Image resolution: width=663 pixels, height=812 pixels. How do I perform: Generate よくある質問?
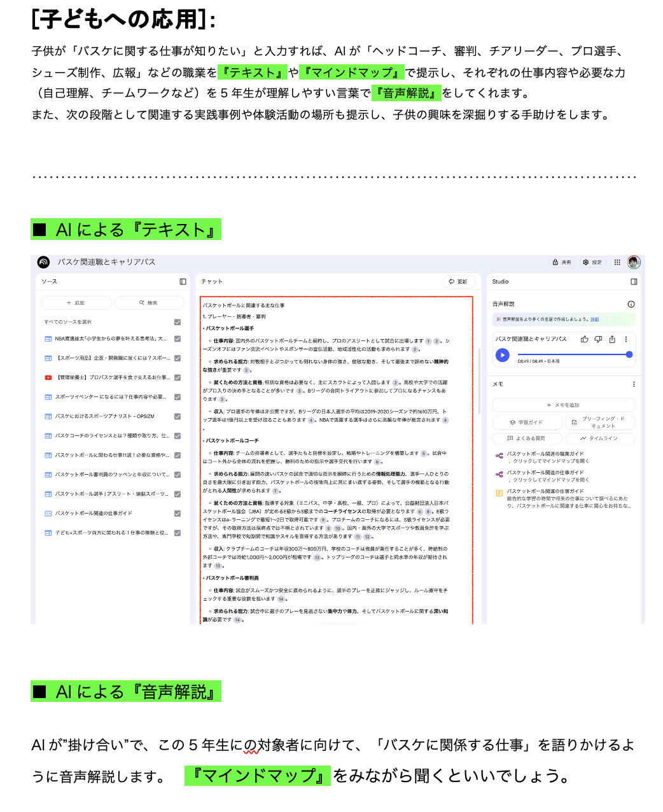[x=527, y=438]
